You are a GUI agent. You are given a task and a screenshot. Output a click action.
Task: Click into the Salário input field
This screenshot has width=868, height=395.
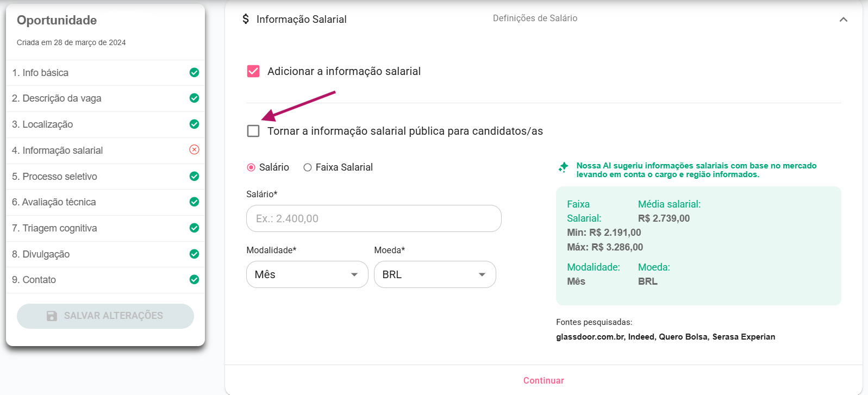click(373, 218)
